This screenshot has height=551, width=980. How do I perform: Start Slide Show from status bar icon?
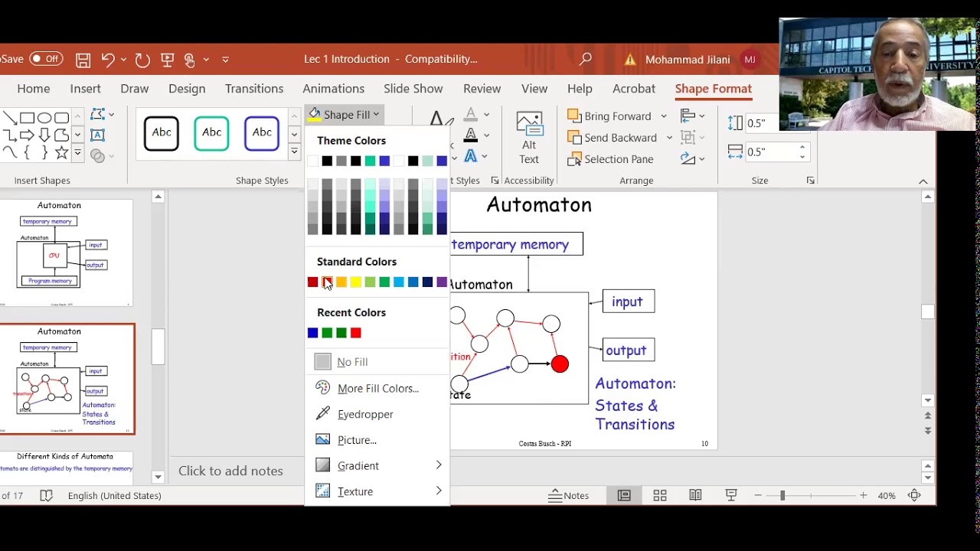(731, 495)
